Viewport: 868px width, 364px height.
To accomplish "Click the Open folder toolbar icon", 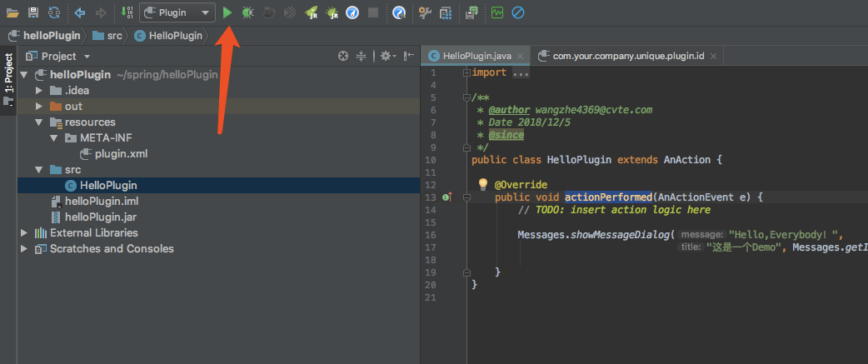I will [x=12, y=12].
